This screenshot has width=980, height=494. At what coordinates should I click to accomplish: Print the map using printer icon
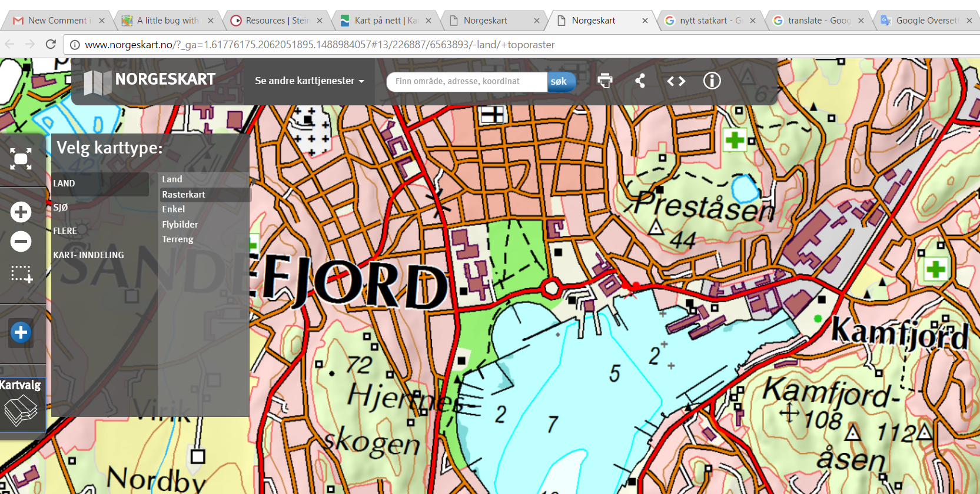[604, 81]
